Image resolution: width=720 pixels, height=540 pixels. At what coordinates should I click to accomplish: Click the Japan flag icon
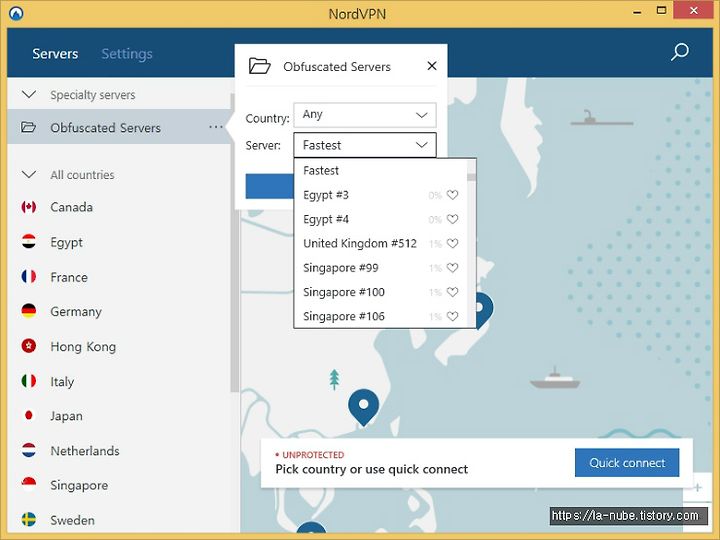tap(29, 415)
